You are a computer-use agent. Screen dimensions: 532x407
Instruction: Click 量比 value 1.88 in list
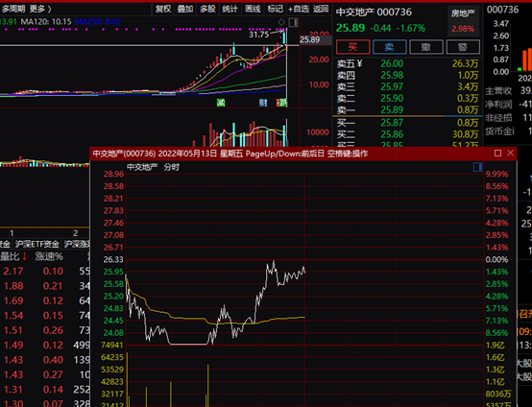pos(13,286)
